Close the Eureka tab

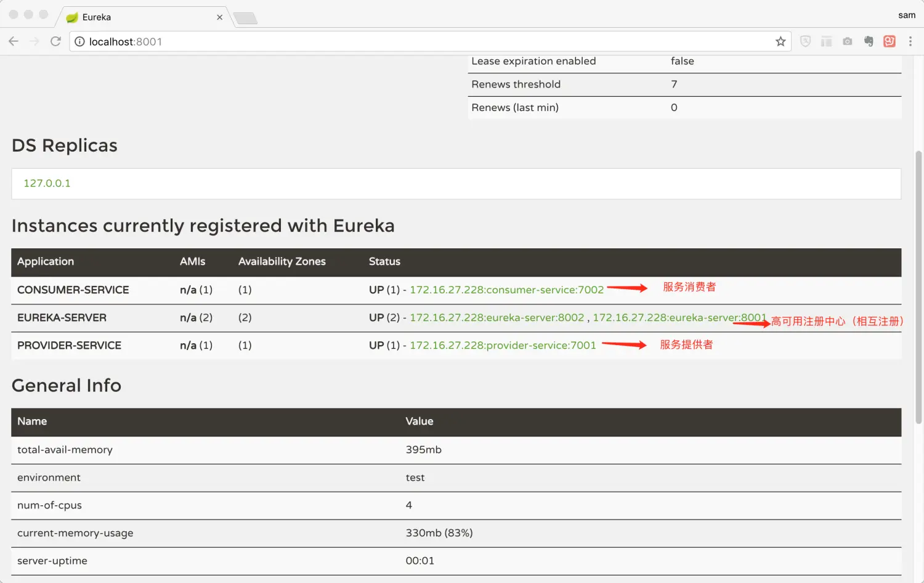coord(219,17)
